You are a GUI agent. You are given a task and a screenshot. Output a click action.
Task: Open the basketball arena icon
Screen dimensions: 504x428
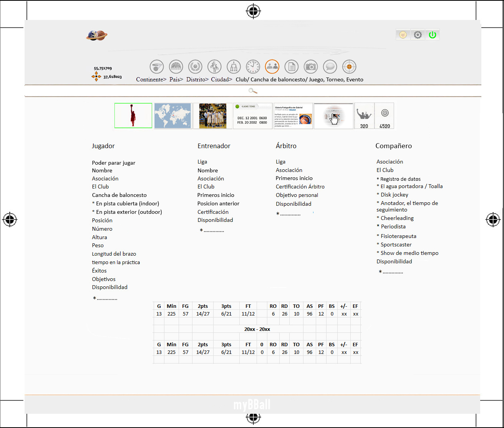176,67
